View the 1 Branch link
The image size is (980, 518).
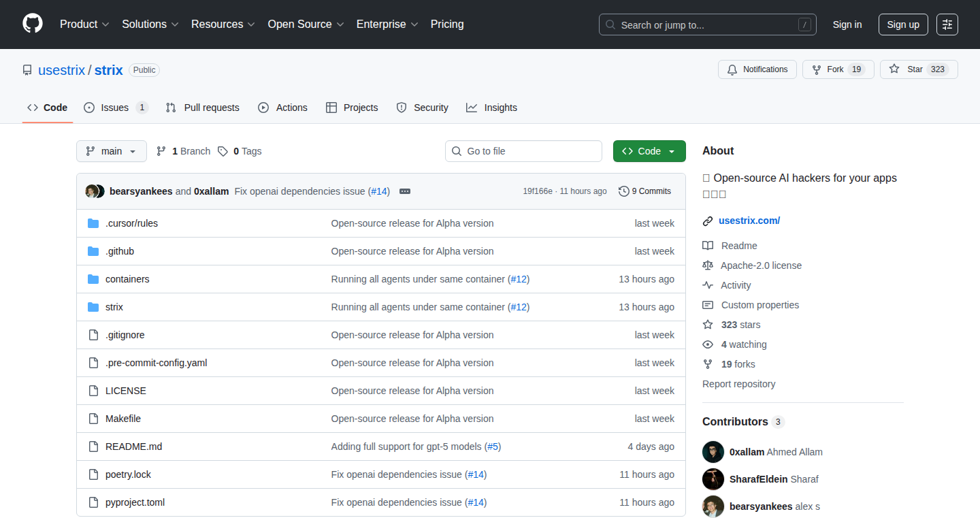[x=183, y=151]
